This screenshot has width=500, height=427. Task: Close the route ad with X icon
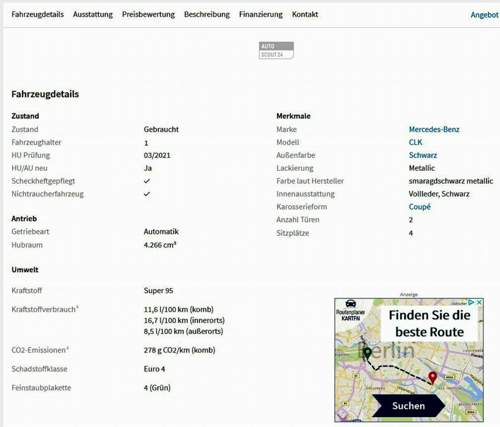(479, 302)
